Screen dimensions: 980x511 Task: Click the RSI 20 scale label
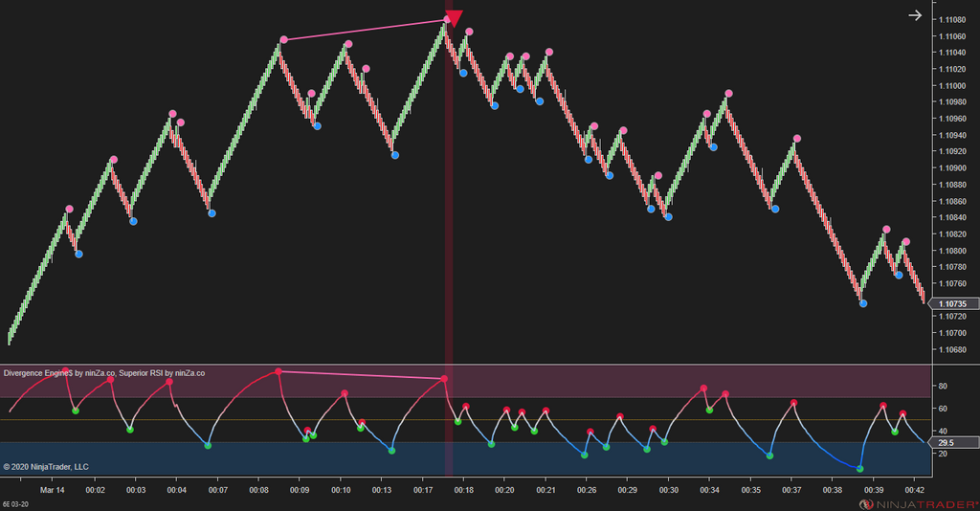(x=943, y=454)
